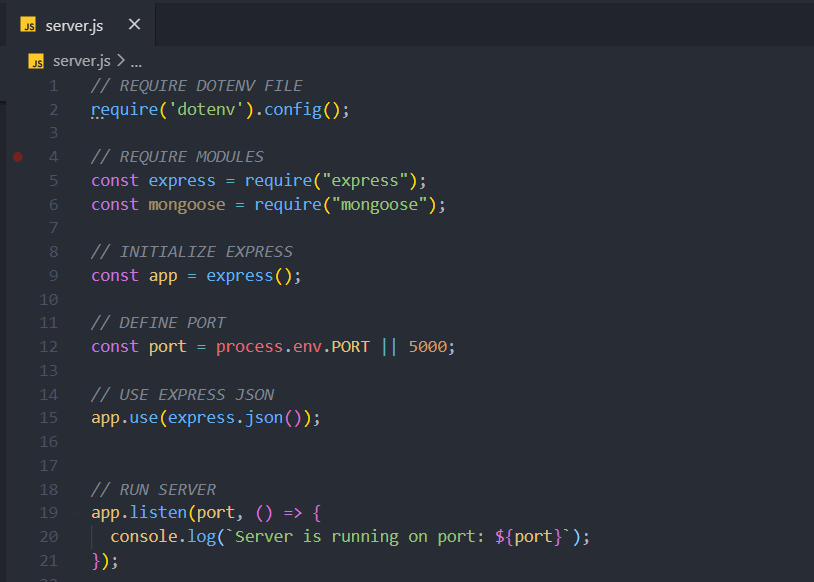Expand the breadcrumb ellipsis symbol list

136,61
